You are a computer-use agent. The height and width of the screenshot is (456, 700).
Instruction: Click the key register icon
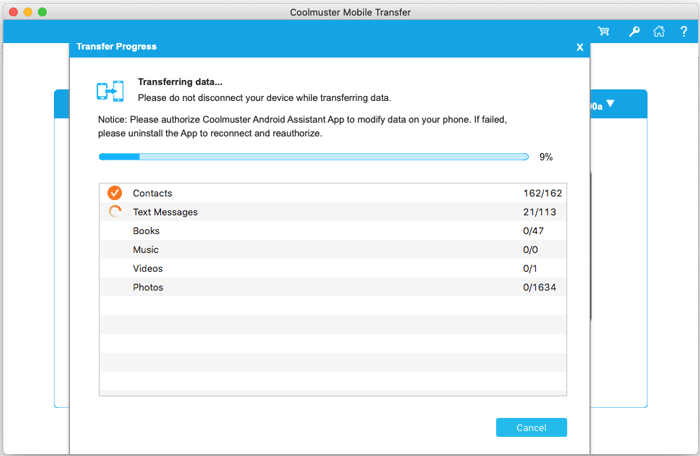[x=634, y=31]
